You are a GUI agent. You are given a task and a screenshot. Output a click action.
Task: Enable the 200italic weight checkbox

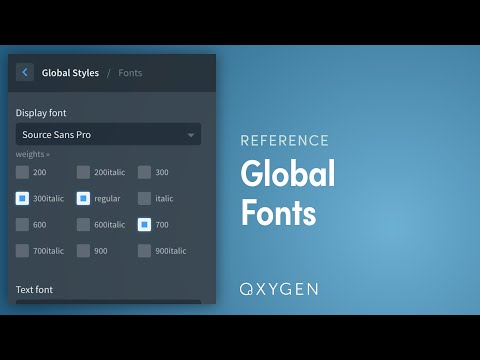pos(83,172)
